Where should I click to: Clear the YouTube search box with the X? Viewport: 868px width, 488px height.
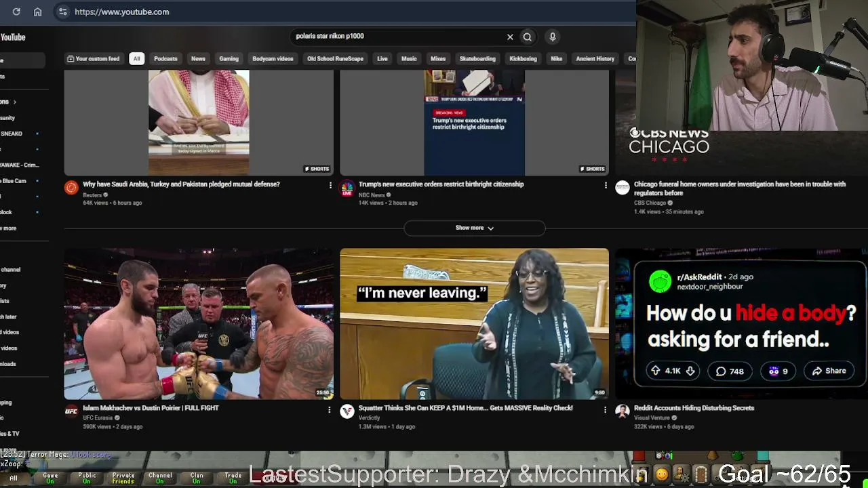click(510, 37)
